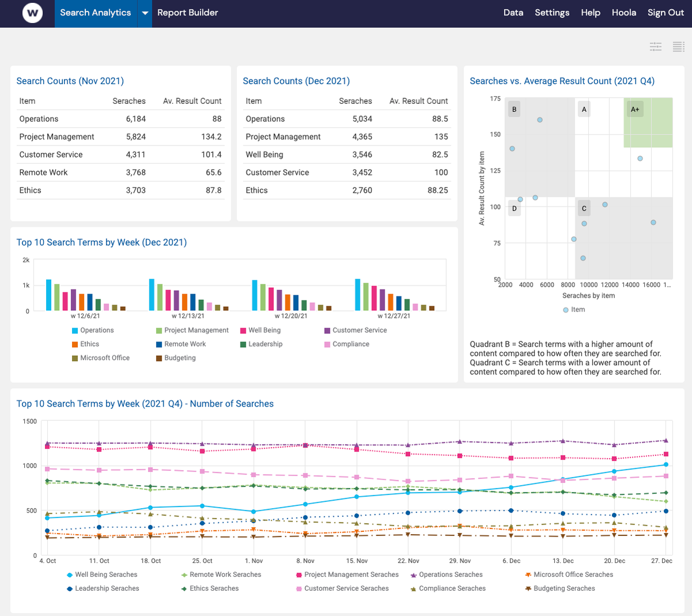Open the Settings menu

[x=552, y=12]
